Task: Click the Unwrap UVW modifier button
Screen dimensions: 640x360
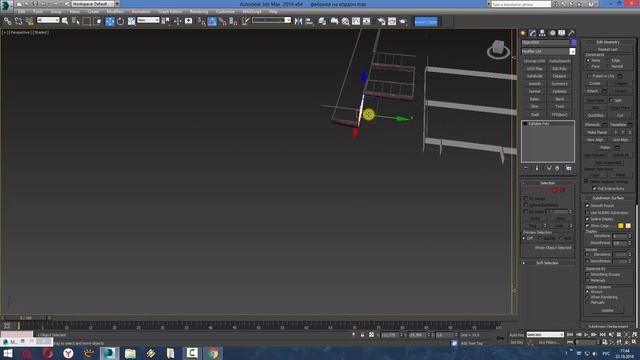Action: click(535, 61)
